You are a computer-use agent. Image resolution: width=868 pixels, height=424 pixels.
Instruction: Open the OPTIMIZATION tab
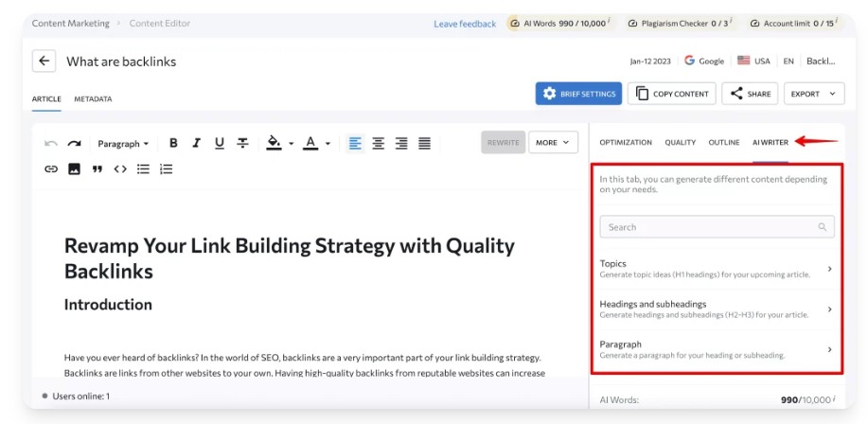pos(626,142)
